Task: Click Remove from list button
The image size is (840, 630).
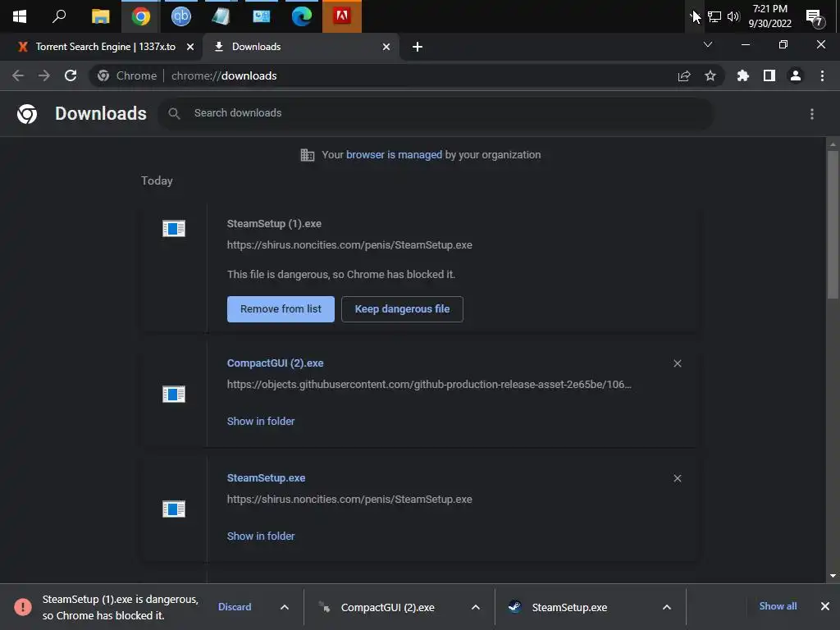Action: point(281,309)
